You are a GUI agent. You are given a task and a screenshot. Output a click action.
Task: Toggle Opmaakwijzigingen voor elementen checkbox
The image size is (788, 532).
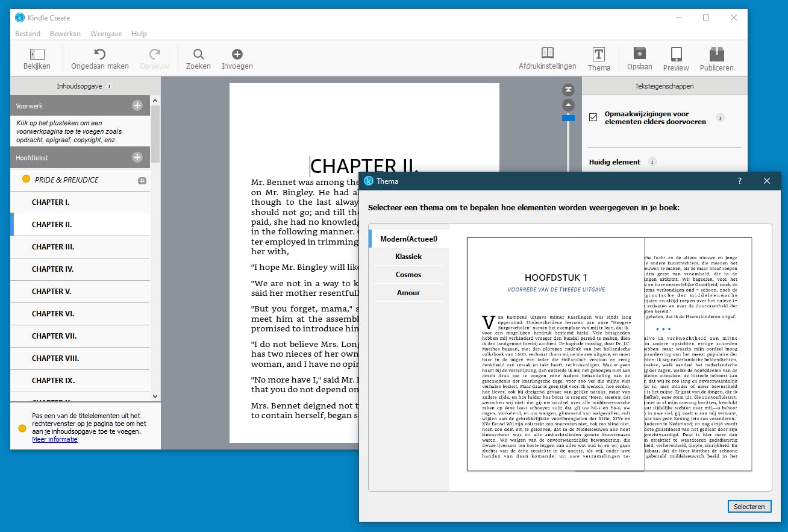(x=593, y=117)
